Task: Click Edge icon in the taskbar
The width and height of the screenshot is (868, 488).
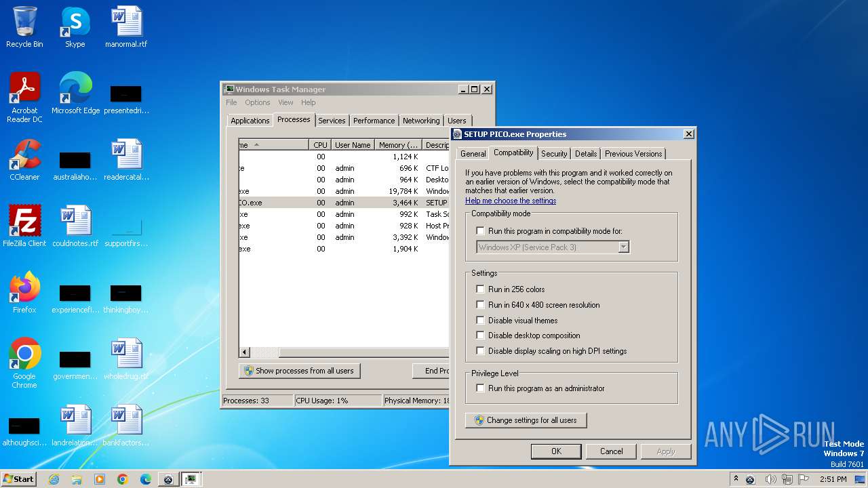Action: pyautogui.click(x=146, y=479)
